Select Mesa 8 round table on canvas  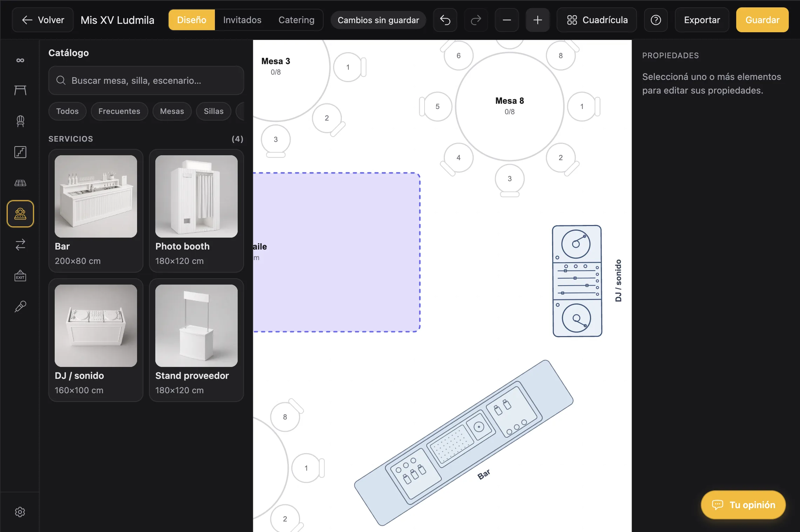510,106
